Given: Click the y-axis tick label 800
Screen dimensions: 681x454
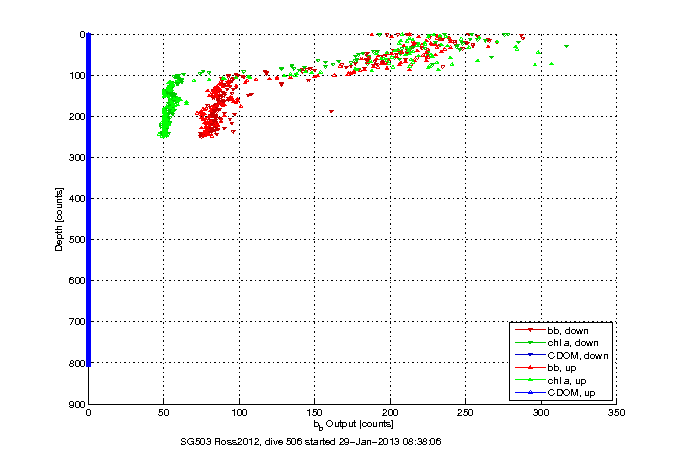Looking at the screenshot, I should click(x=76, y=363).
